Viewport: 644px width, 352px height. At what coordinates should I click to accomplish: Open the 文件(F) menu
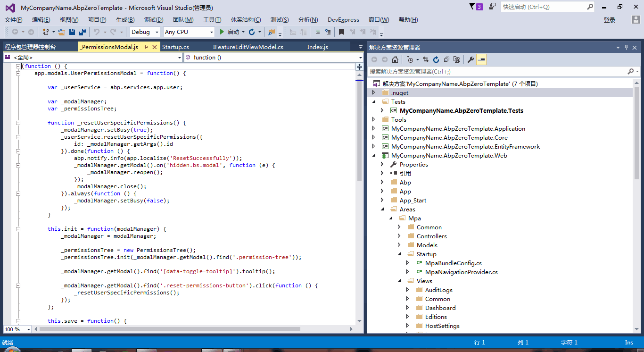click(x=14, y=20)
